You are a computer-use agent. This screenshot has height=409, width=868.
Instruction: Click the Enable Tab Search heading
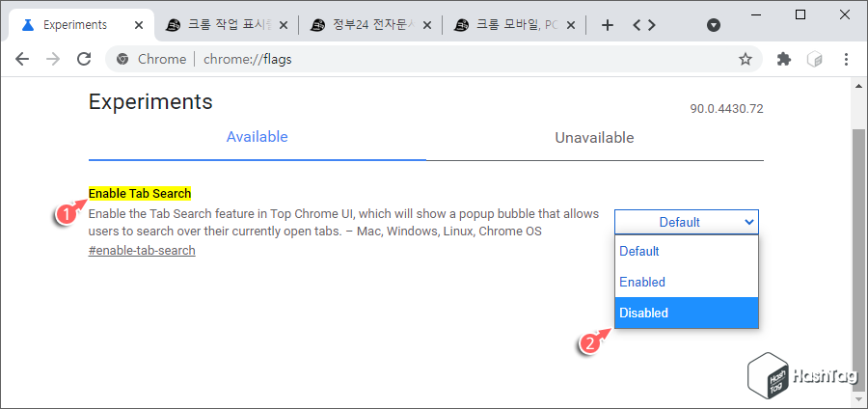[x=140, y=194]
